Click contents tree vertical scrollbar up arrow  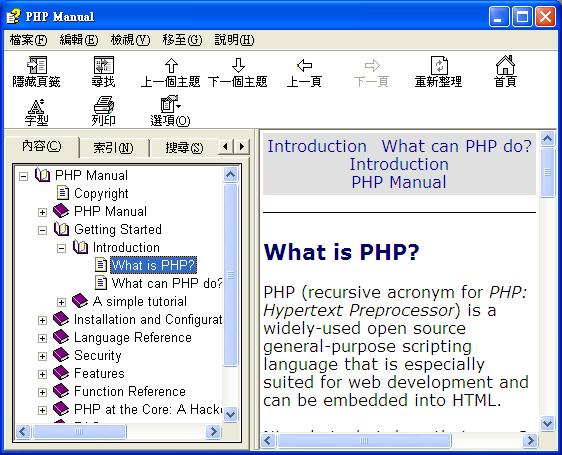(x=230, y=175)
